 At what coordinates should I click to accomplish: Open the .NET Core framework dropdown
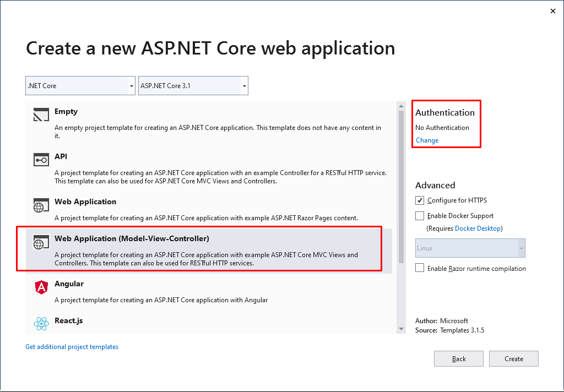tap(80, 86)
